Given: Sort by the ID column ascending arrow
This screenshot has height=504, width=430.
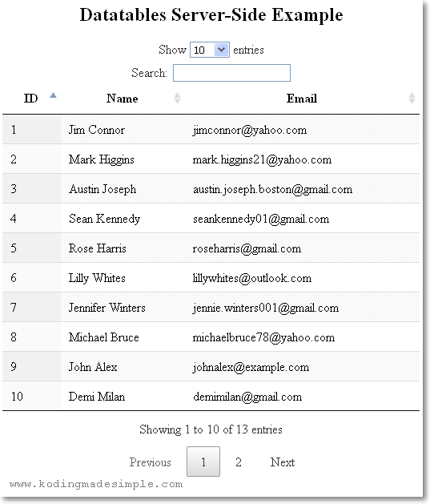Looking at the screenshot, I should pos(54,95).
